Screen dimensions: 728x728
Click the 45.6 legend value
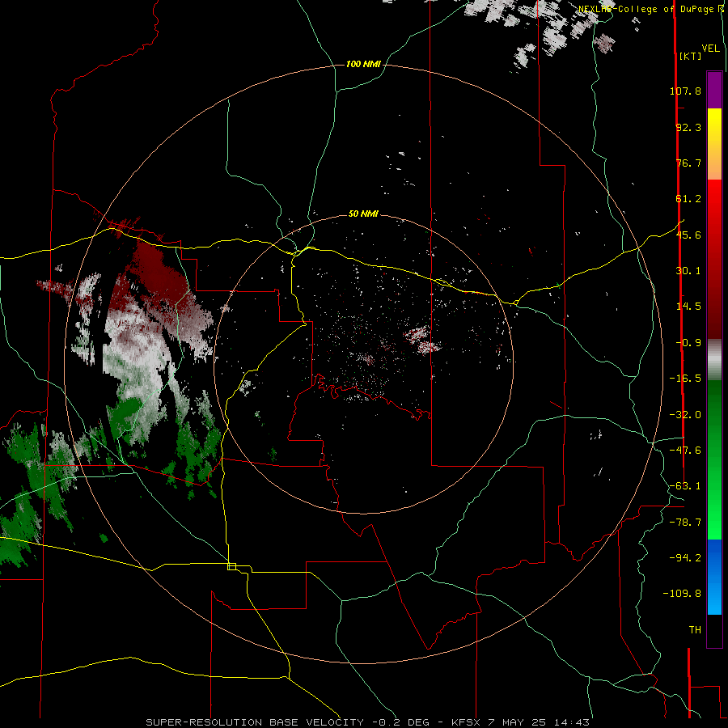(x=688, y=235)
